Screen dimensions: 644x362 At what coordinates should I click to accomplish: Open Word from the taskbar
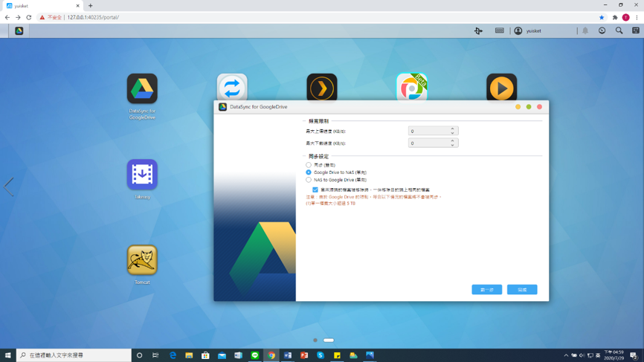pyautogui.click(x=288, y=355)
